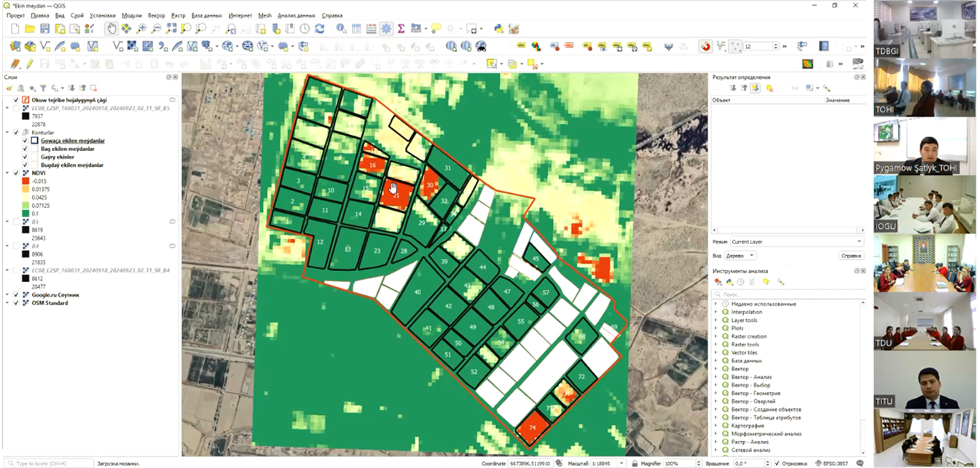
Task: Enable the B5 layer checkbox
Action: [x=17, y=222]
